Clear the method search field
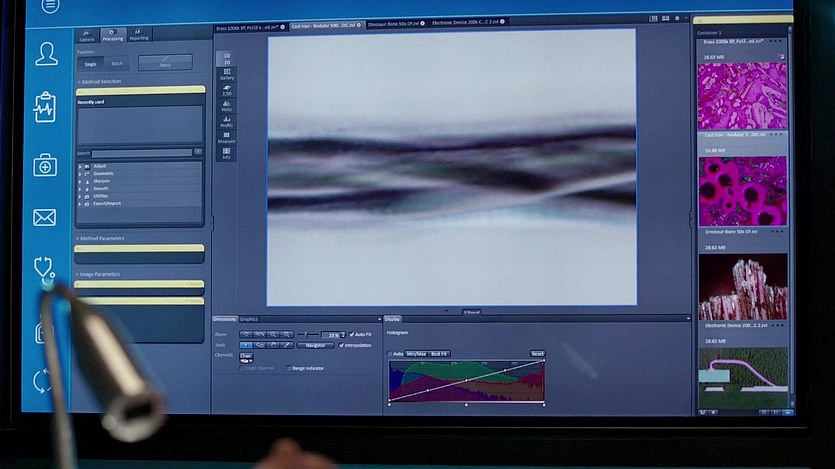Viewport: 835px width, 469px height. point(198,152)
